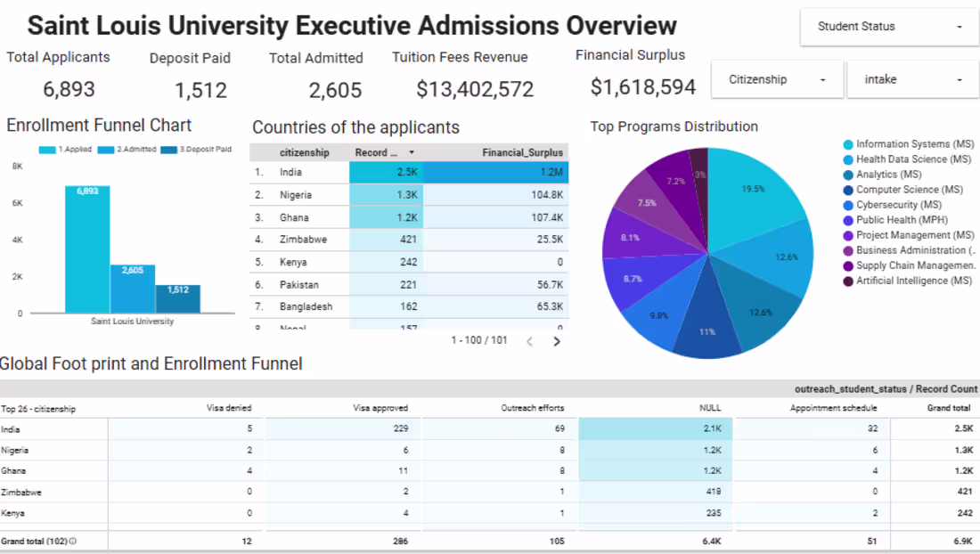Click Analytics (MS) legend dot
980x554 pixels.
[848, 175]
